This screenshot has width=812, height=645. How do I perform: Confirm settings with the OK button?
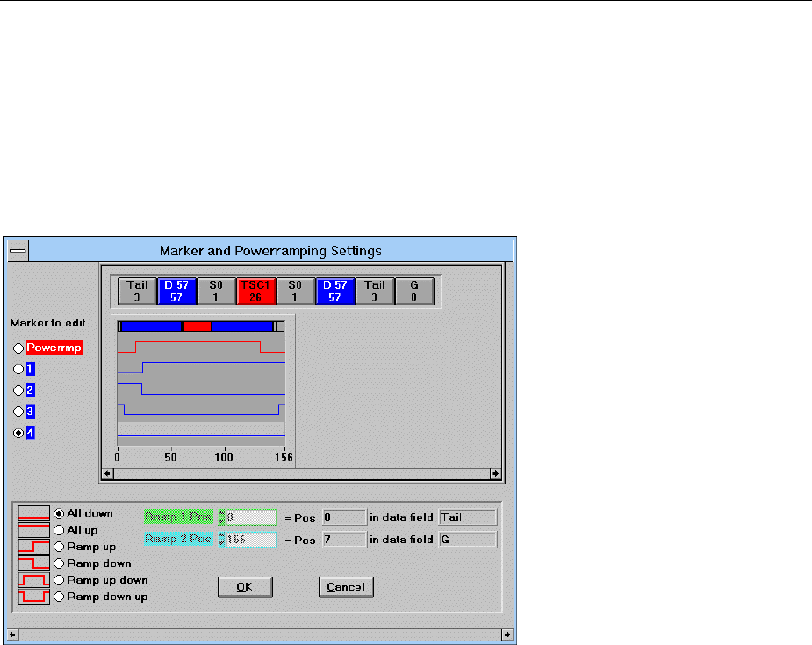coord(245,587)
